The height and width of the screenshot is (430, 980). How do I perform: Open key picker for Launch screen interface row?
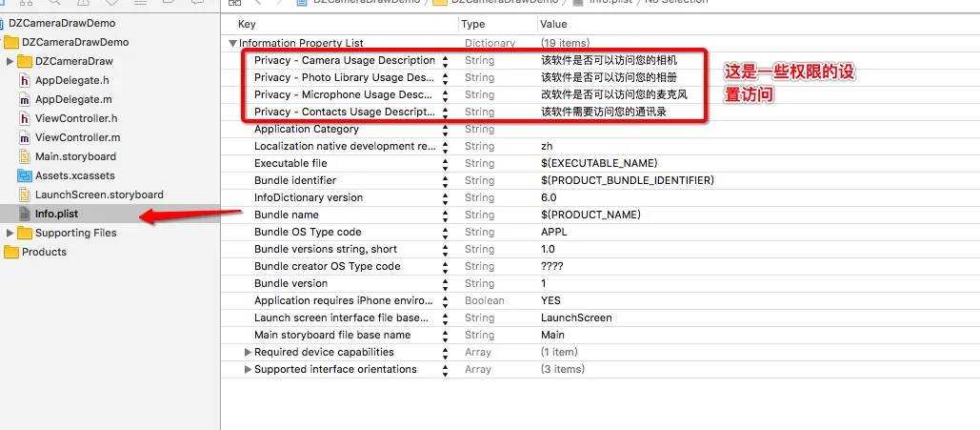[x=445, y=318]
